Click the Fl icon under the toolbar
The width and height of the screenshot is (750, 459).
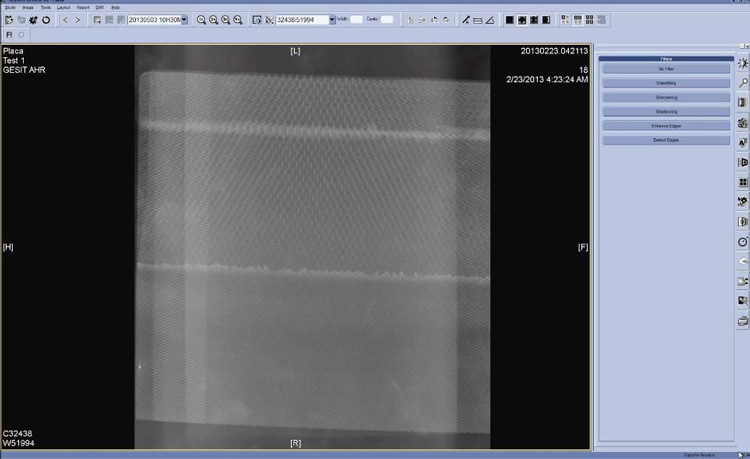click(9, 34)
